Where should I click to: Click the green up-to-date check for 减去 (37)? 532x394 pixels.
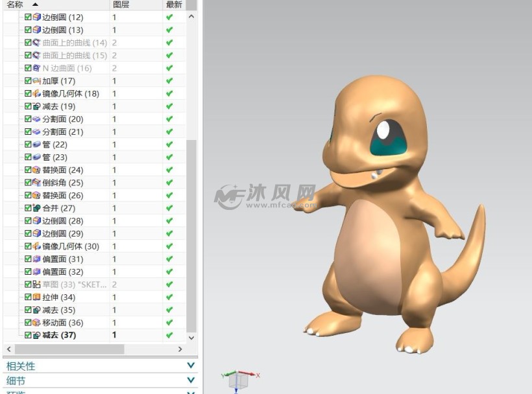(169, 336)
